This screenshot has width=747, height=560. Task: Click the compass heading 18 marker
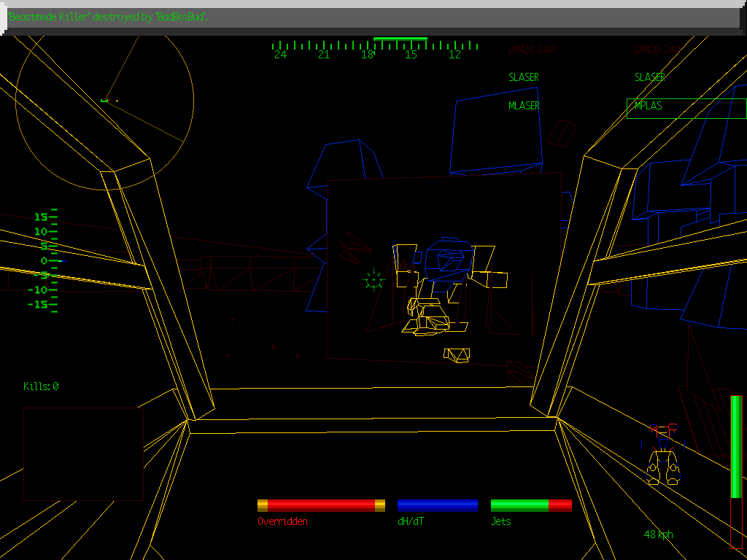[x=367, y=54]
